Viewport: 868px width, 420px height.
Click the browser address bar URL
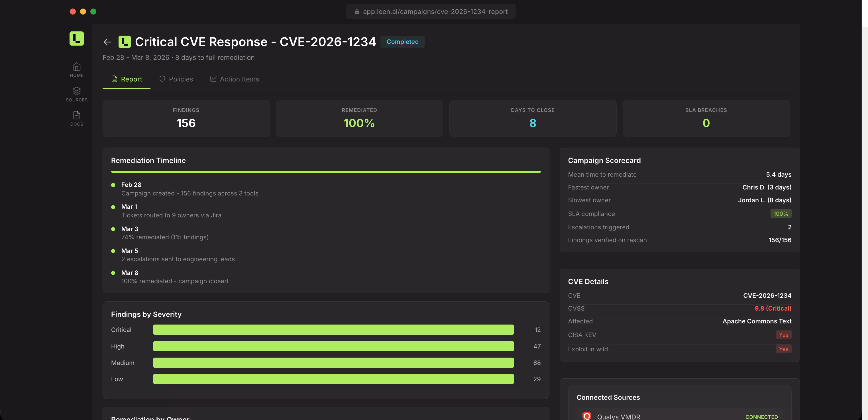(435, 12)
